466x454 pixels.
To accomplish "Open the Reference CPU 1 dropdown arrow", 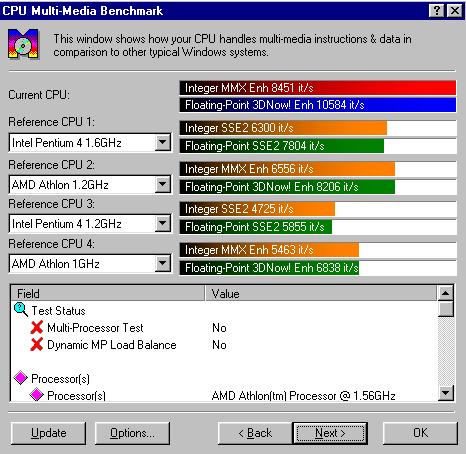I will click(x=163, y=143).
